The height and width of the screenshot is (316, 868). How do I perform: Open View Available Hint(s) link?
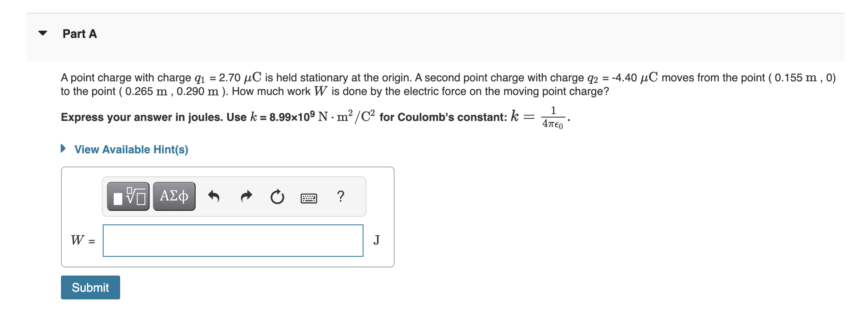tap(131, 149)
